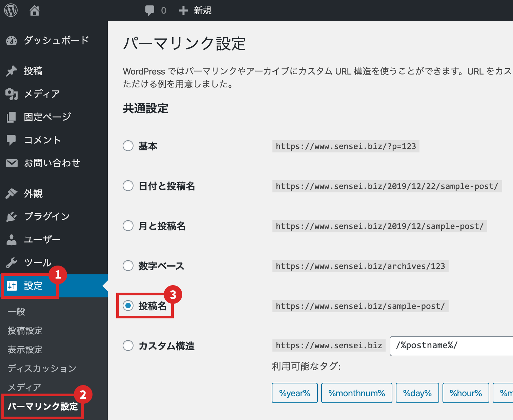Screen dimensions: 513x420
Task: Click the ツール wrench icon
Action: point(12,262)
